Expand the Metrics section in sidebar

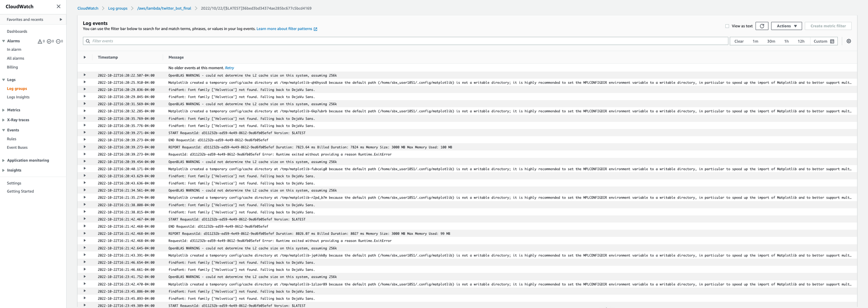click(x=3, y=110)
